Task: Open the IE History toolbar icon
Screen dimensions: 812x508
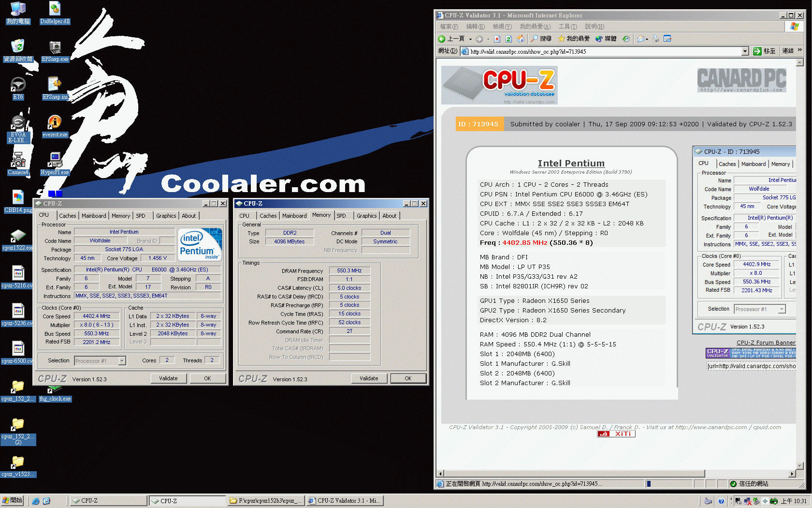Action: pyautogui.click(x=626, y=39)
